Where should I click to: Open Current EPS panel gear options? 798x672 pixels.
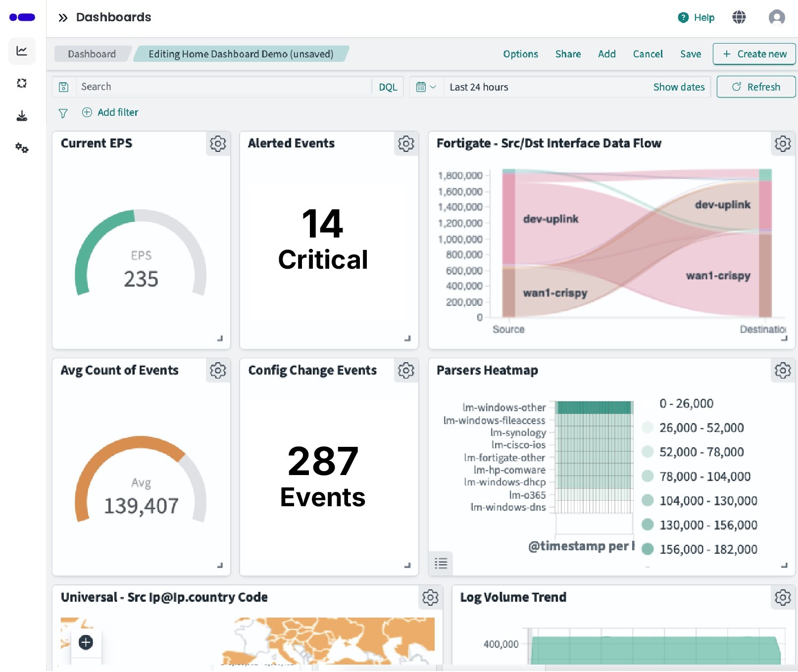(x=218, y=144)
